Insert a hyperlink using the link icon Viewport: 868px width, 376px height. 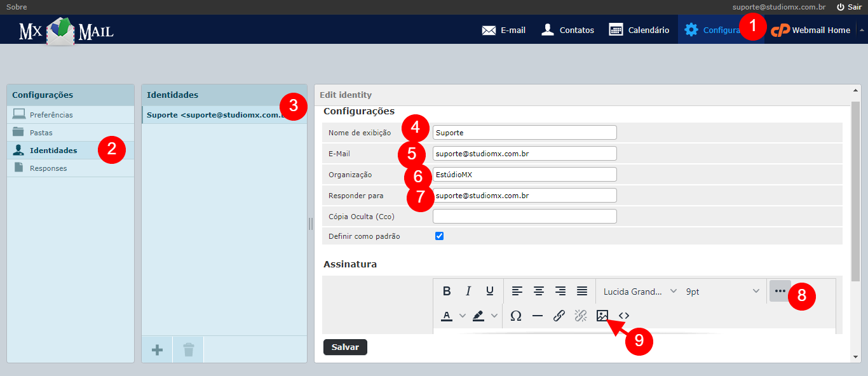559,315
